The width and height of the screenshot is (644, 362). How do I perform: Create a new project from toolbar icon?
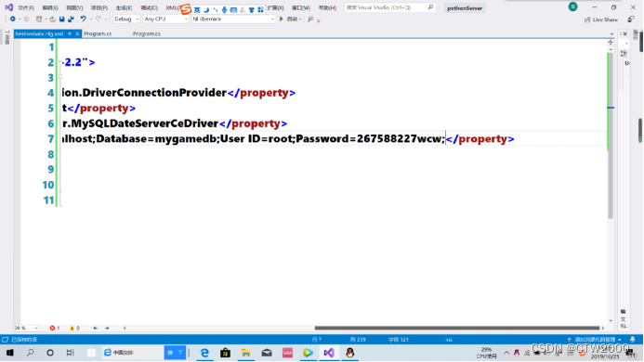tap(39, 19)
